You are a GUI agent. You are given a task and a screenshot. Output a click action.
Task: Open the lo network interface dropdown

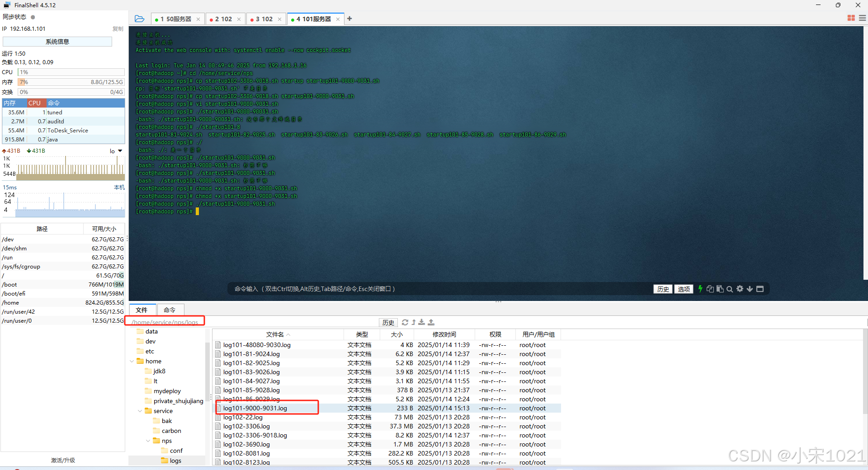[x=116, y=151]
